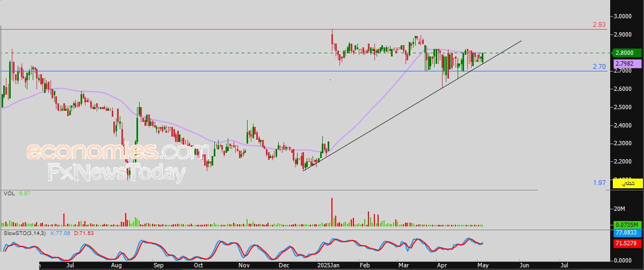Viewport: 644px width, 270px height.
Task: Click the blue 1.97 level label
Action: click(599, 182)
